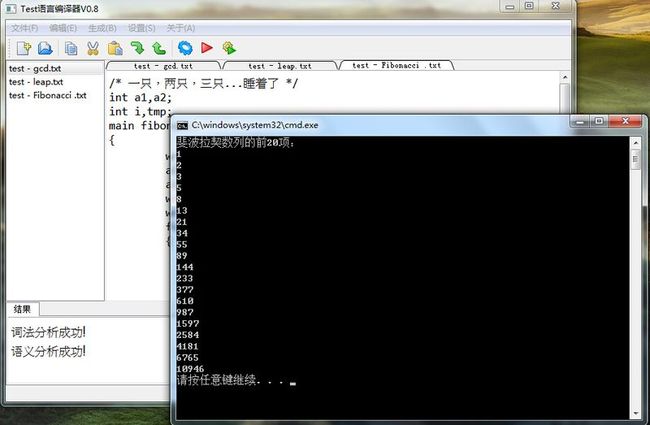The width and height of the screenshot is (650, 425).
Task: Click the cmd window scrollbar down arrow
Action: (x=635, y=413)
